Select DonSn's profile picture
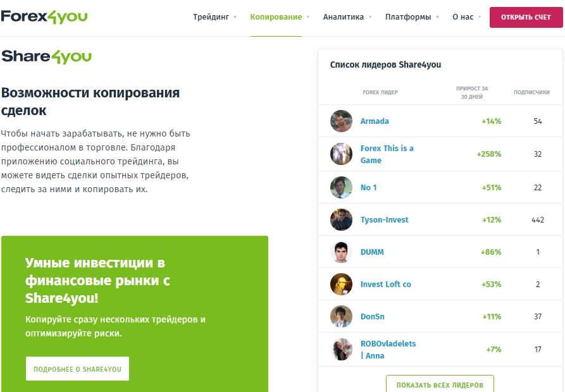 click(x=341, y=316)
